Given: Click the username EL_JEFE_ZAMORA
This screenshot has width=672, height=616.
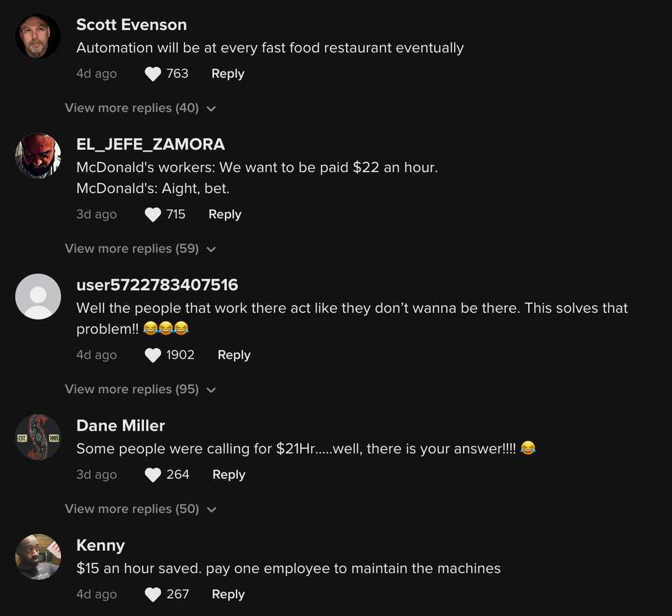Looking at the screenshot, I should pyautogui.click(x=151, y=144).
